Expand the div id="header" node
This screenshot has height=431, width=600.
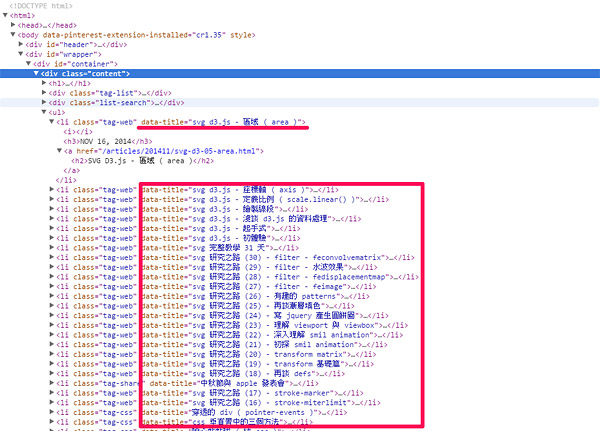click(x=22, y=45)
